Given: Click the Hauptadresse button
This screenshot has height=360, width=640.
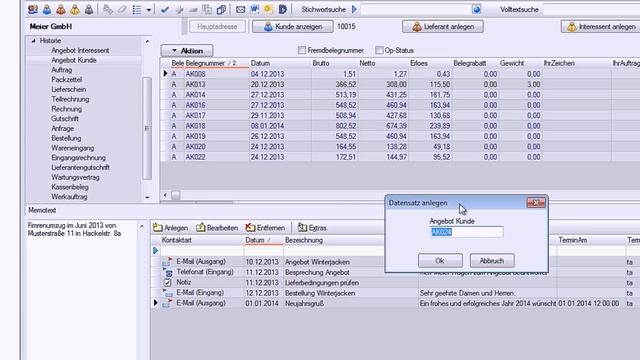Looking at the screenshot, I should click(x=217, y=27).
